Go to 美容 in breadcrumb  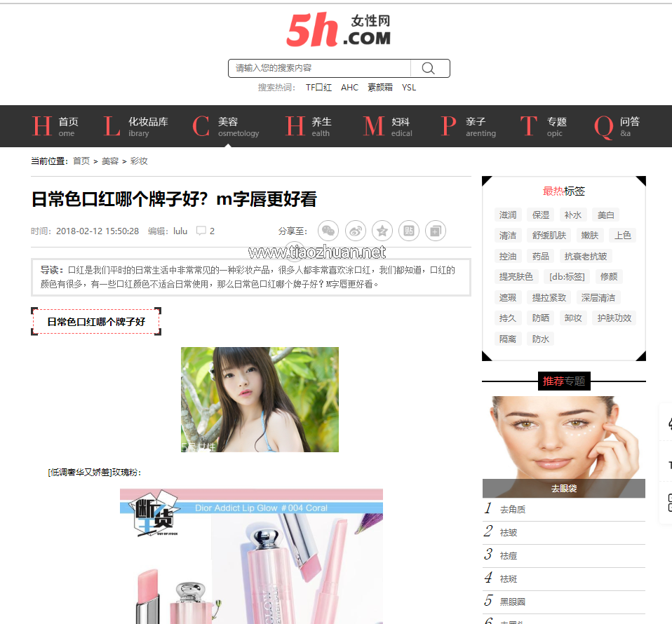(110, 161)
